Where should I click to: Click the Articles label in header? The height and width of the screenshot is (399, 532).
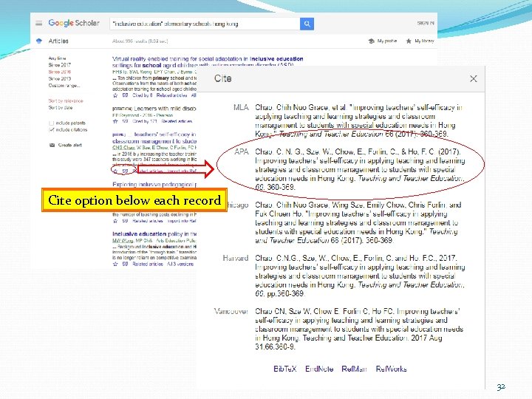(58, 41)
